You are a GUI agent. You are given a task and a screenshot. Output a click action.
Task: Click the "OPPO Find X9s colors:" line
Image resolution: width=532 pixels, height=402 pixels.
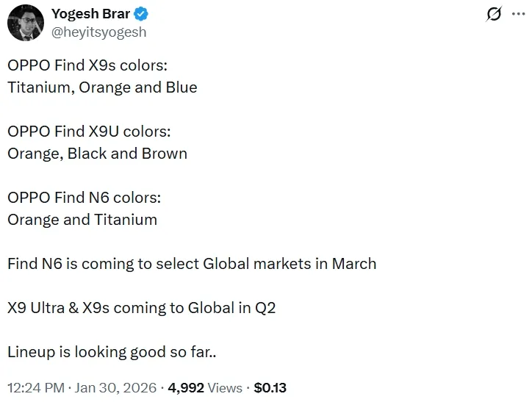pos(88,65)
